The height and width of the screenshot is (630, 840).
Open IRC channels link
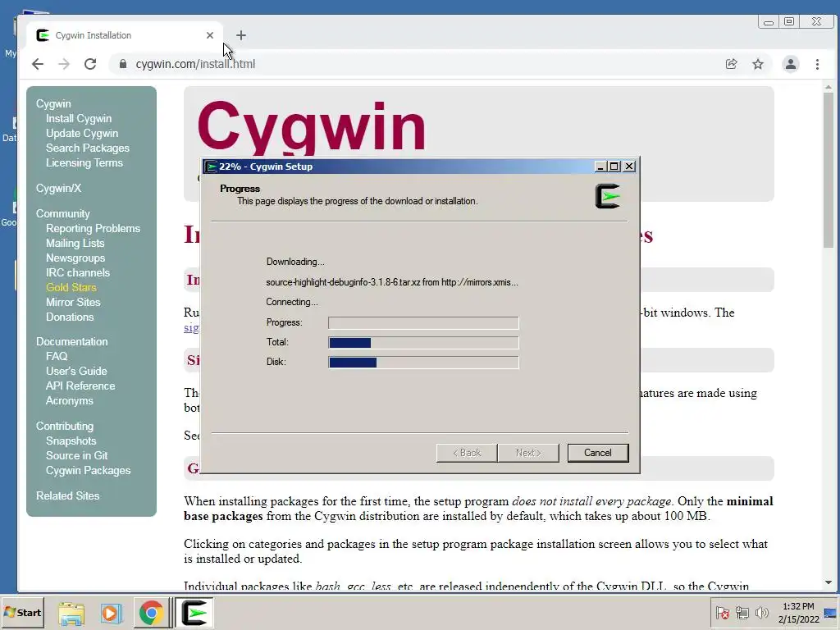tap(78, 272)
